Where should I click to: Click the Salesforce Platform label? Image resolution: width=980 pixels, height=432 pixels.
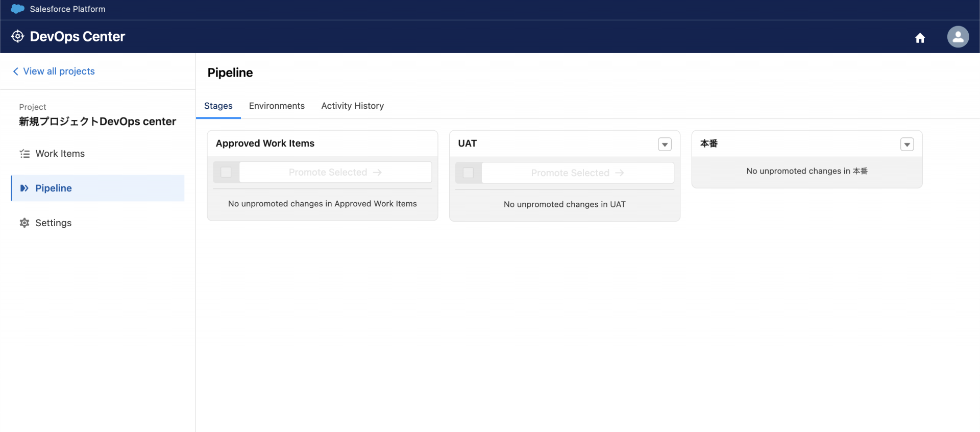[x=68, y=9]
